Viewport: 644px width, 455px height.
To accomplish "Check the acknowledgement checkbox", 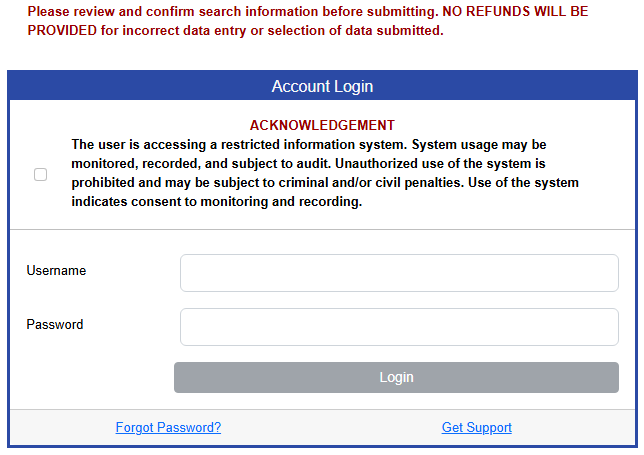I will pos(40,174).
